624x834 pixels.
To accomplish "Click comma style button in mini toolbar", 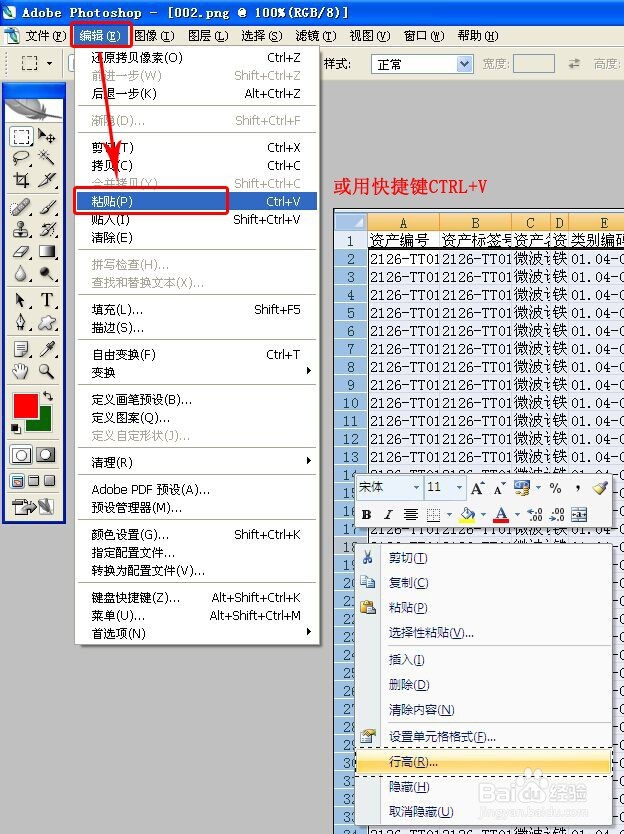I will [578, 488].
